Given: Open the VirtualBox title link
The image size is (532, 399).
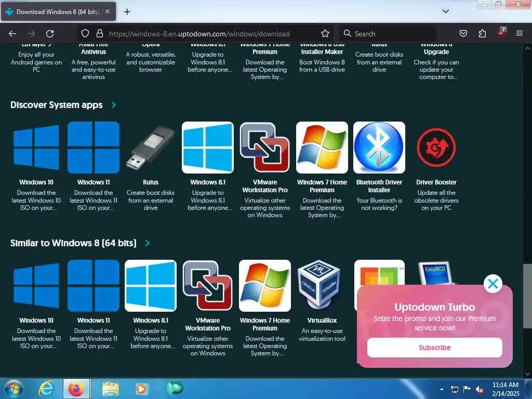Looking at the screenshot, I should pos(322,320).
